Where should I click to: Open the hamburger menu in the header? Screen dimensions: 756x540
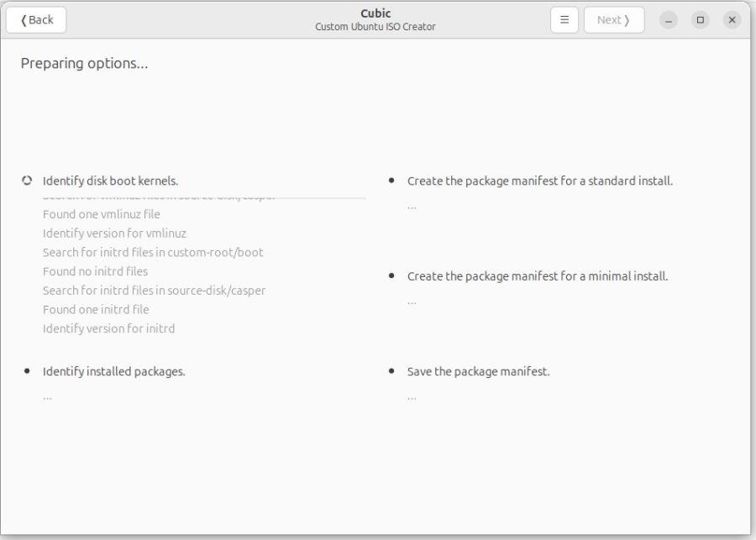coord(564,20)
